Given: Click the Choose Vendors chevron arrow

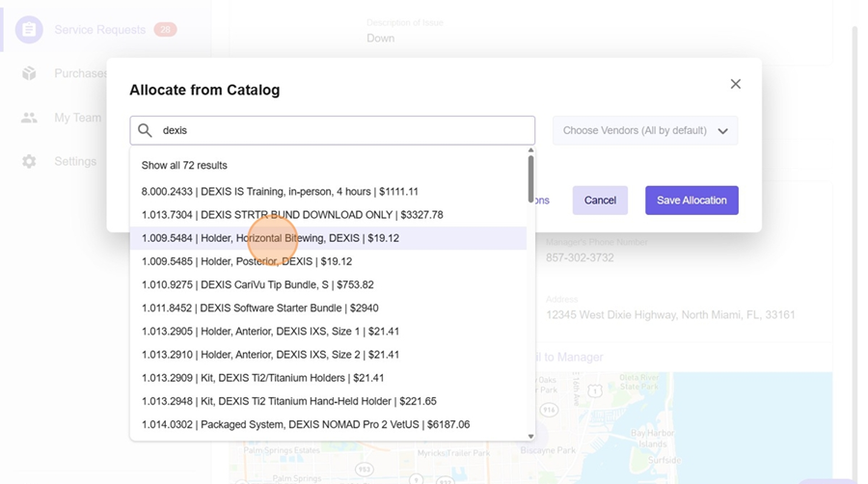Looking at the screenshot, I should point(722,131).
